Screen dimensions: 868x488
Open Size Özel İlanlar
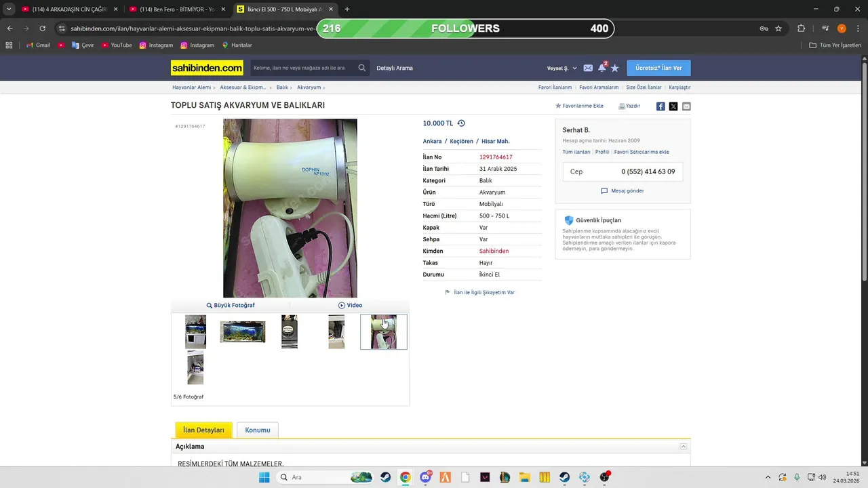(x=644, y=87)
